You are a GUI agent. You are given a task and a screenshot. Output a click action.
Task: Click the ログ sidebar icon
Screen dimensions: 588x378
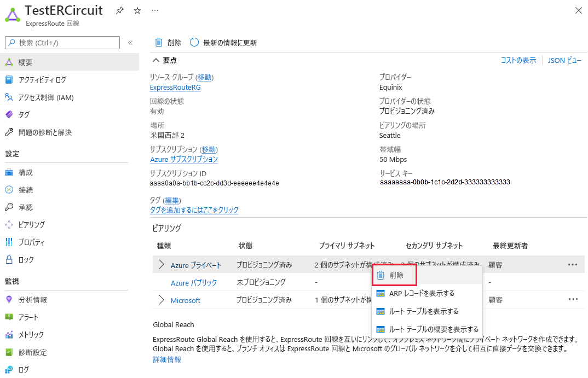pyautogui.click(x=9, y=370)
